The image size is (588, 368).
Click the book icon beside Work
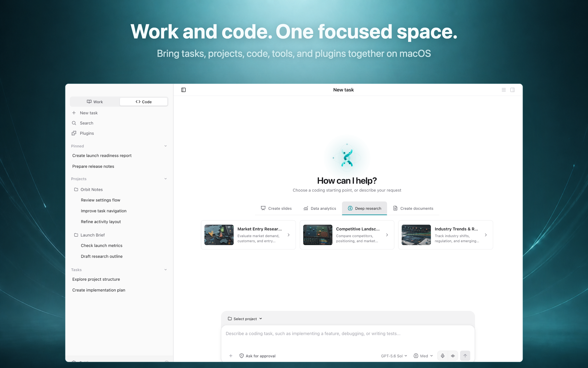point(89,102)
